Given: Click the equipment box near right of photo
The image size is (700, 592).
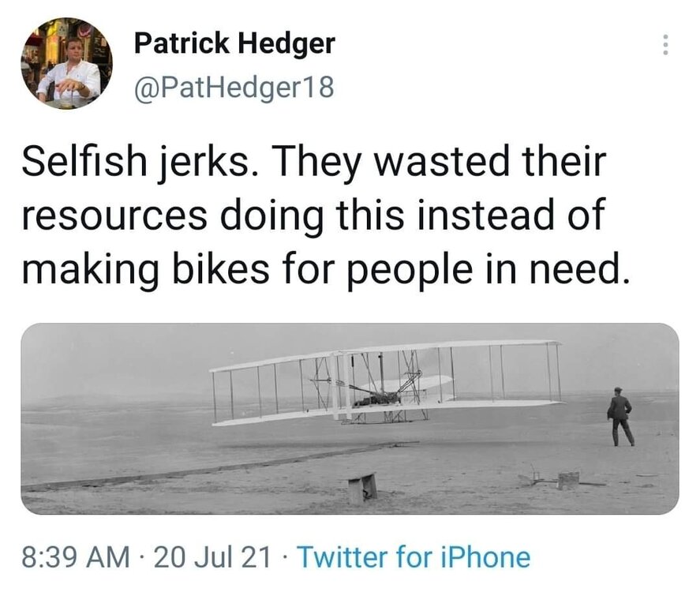Looking at the screenshot, I should coord(568,481).
